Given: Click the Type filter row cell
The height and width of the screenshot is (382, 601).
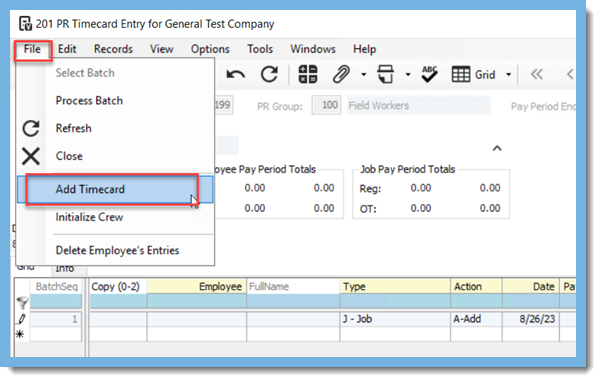Looking at the screenshot, I should click(x=395, y=302).
